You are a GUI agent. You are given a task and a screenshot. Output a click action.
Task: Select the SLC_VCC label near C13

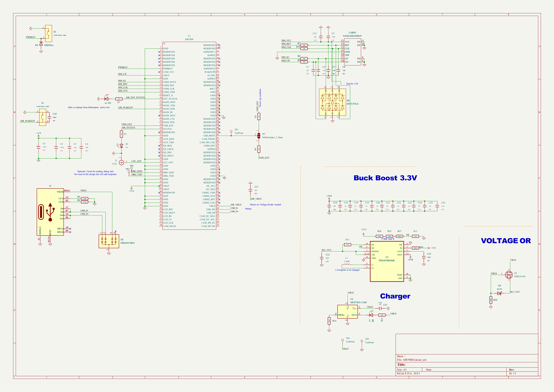(327, 250)
